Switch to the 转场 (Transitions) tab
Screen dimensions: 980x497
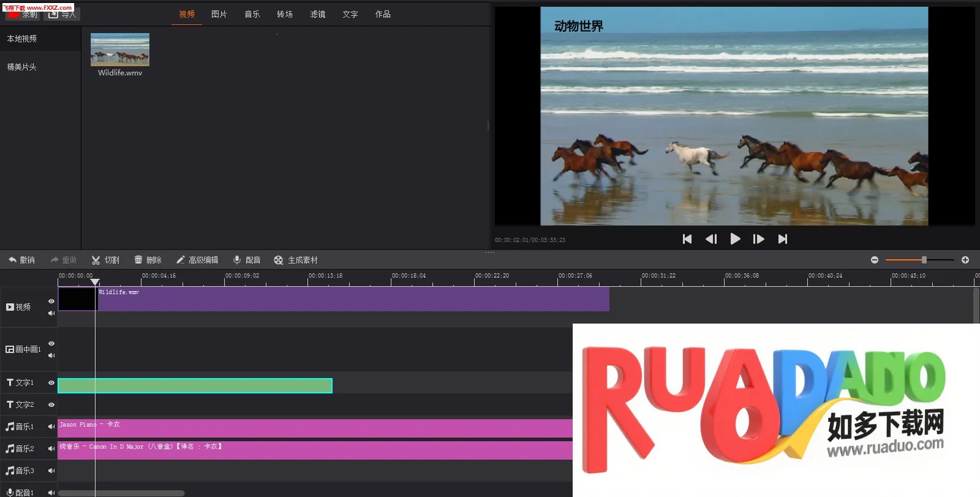click(285, 14)
